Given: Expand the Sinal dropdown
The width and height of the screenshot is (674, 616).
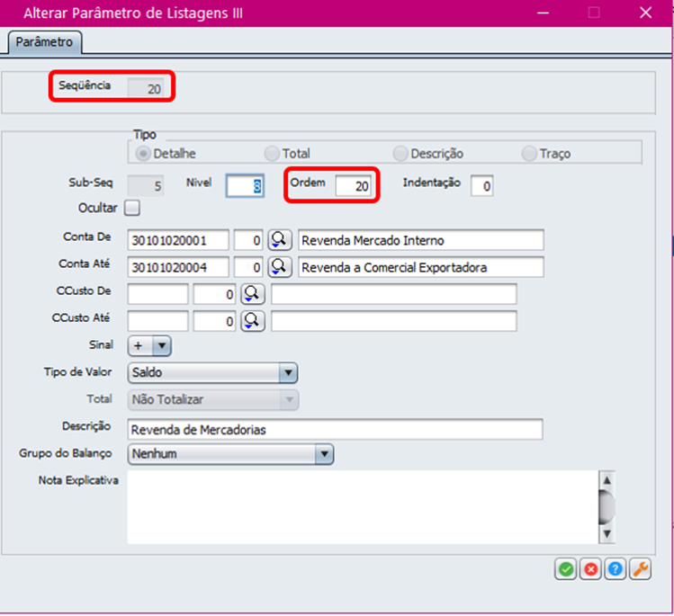Looking at the screenshot, I should tap(161, 345).
